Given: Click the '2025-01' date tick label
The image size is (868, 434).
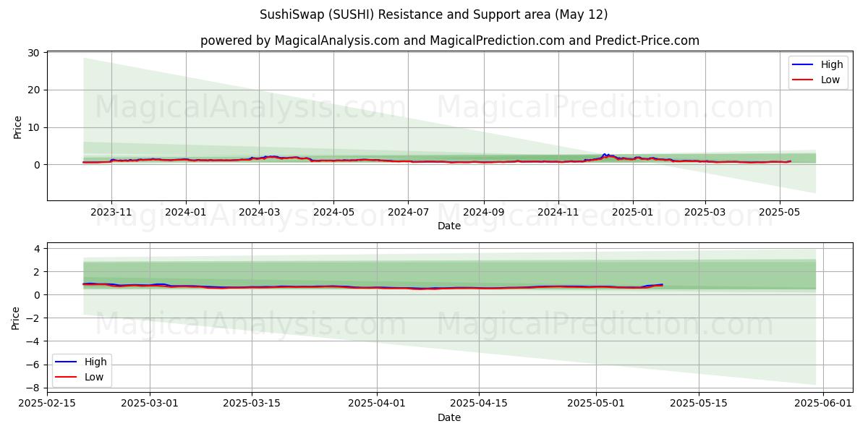Looking at the screenshot, I should (x=633, y=213).
